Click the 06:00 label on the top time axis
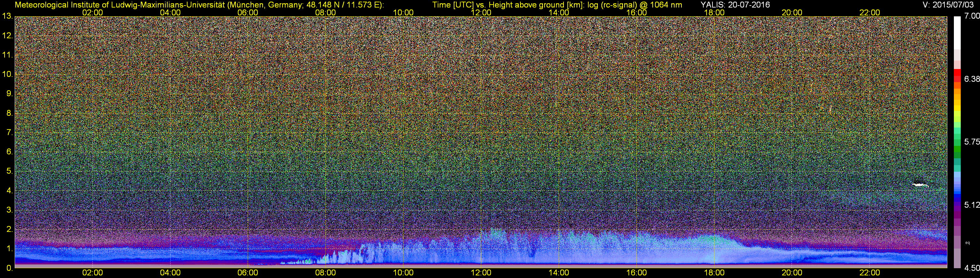The image size is (980, 278). coord(248,12)
